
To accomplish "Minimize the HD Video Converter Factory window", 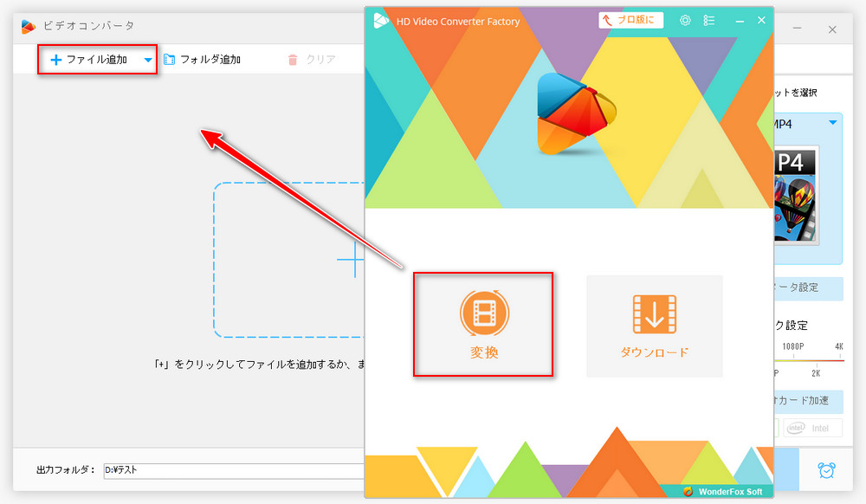I will [740, 21].
